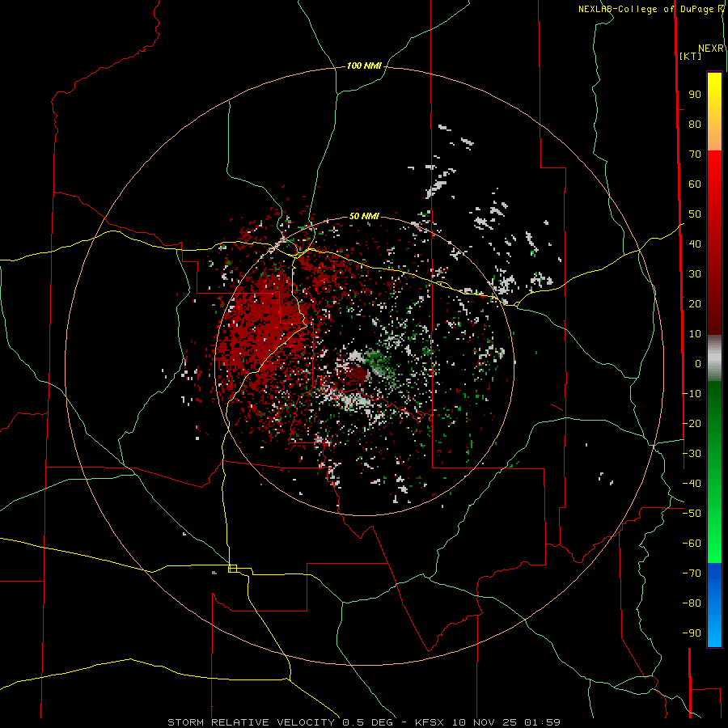Click the positive "40" scale label
This screenshot has width=728, height=728.
(x=695, y=244)
